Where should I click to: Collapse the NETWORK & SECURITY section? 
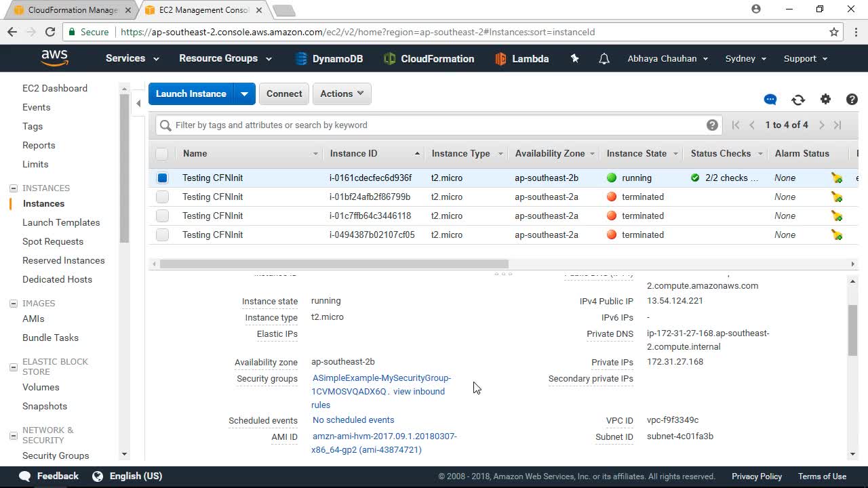point(13,435)
